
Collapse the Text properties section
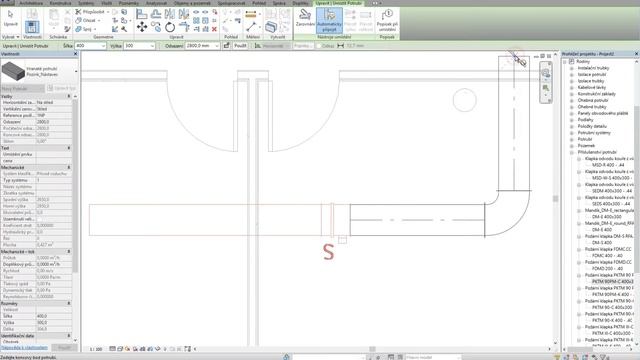pyautogui.click(x=69, y=148)
